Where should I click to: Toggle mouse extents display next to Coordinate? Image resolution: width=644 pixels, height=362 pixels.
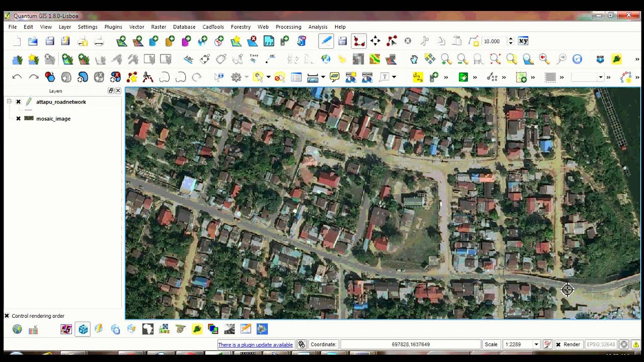pyautogui.click(x=301, y=344)
